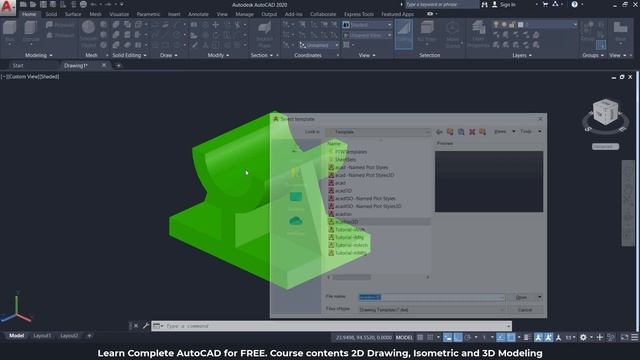Image resolution: width=640 pixels, height=360 pixels.
Task: Click the layer color swatch in Layers panel
Action: (x=520, y=25)
